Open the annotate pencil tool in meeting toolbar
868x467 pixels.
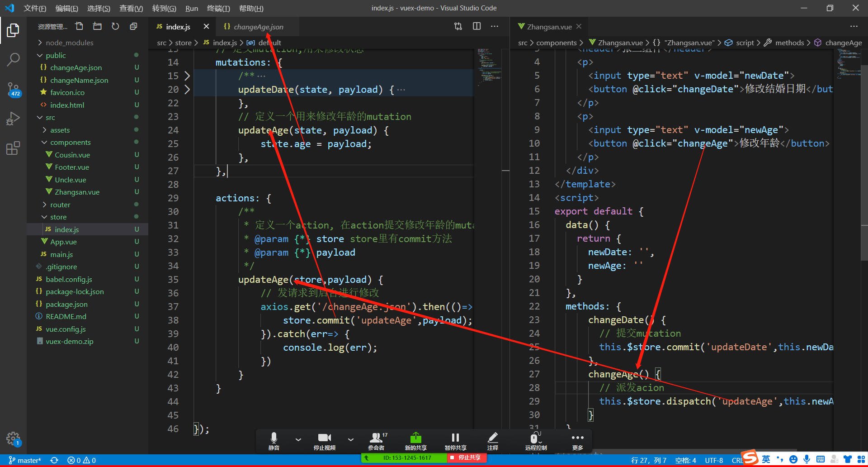tap(493, 441)
